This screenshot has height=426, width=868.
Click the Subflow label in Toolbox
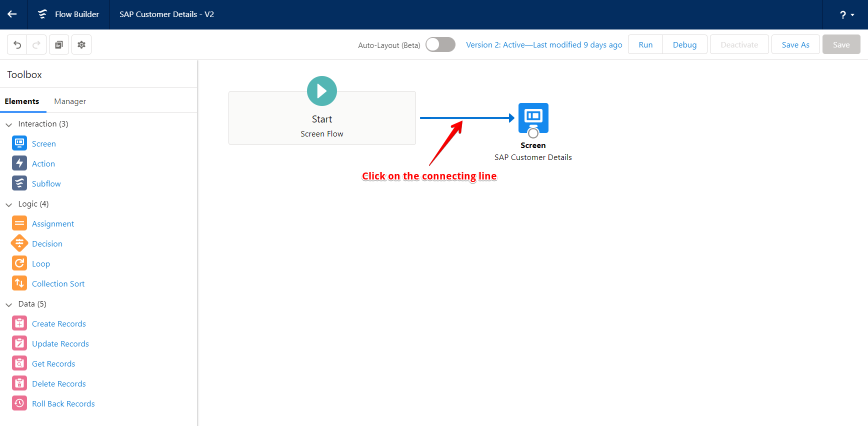point(46,184)
